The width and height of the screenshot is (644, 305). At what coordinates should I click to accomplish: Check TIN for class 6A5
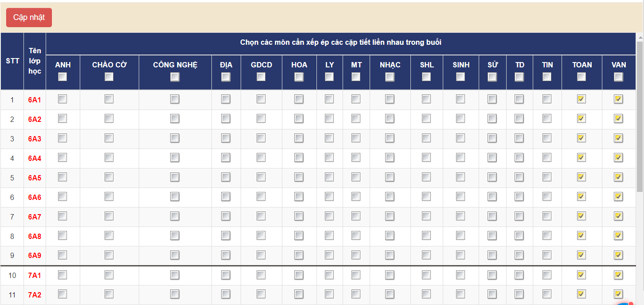point(547,177)
